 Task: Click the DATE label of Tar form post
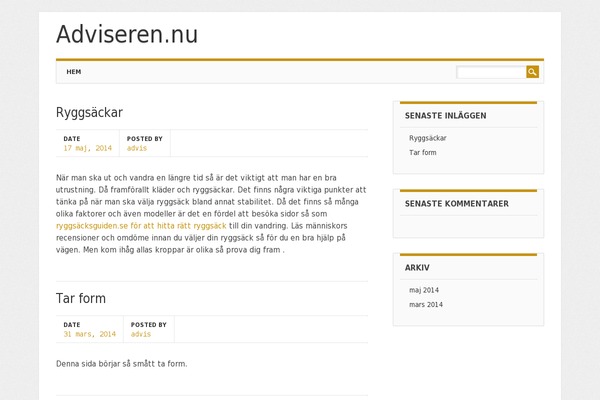click(72, 325)
